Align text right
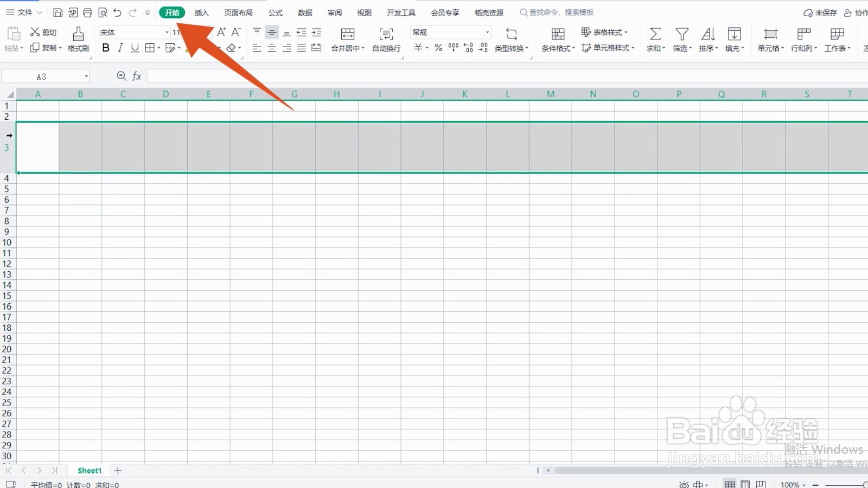Image resolution: width=868 pixels, height=488 pixels. click(x=286, y=48)
